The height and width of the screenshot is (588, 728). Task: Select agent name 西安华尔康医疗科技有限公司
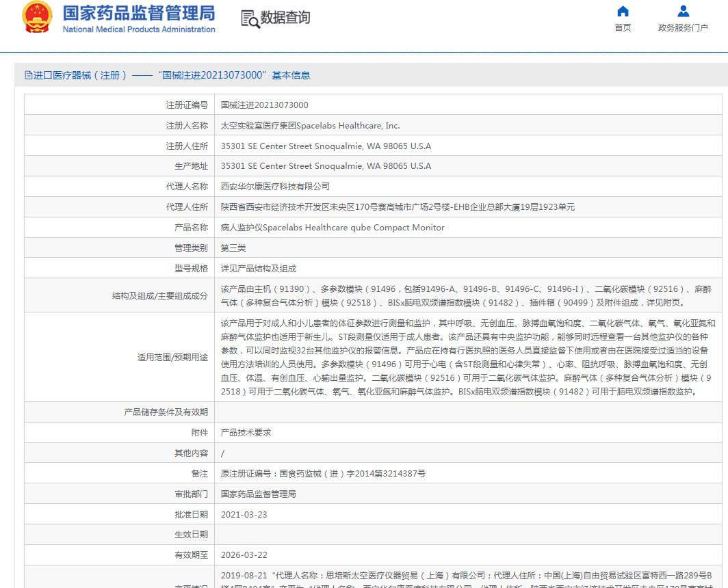coord(275,186)
